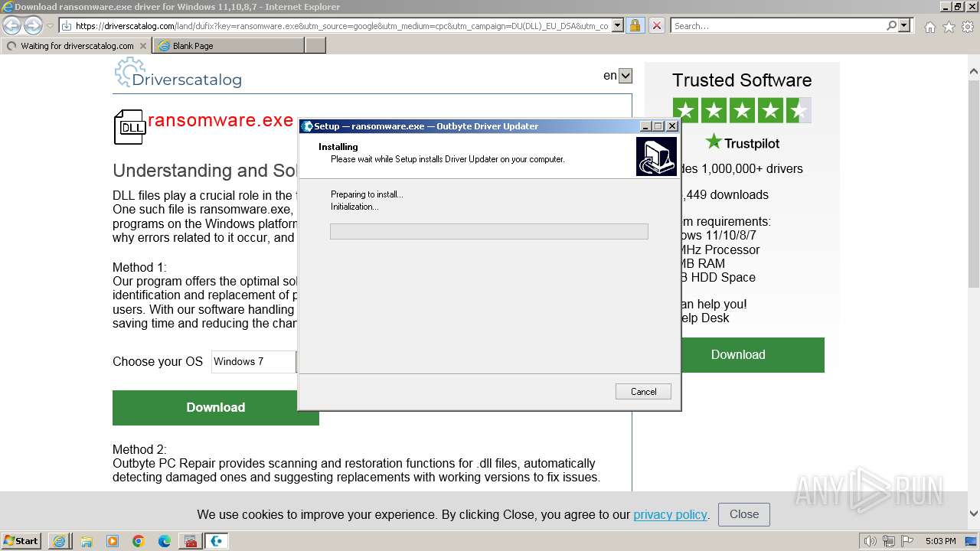Click the 'Method 2:' text
Image resolution: width=980 pixels, height=551 pixels.
pyautogui.click(x=139, y=449)
